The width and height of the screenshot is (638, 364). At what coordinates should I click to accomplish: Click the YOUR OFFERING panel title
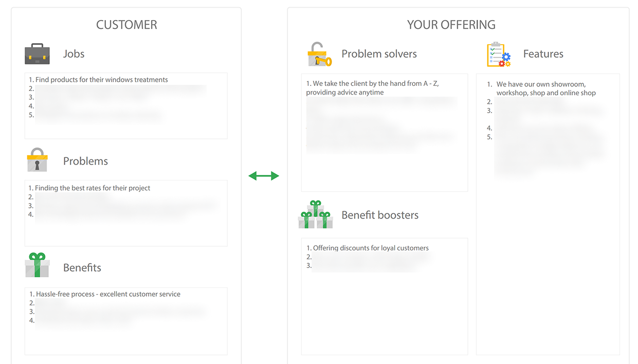[451, 25]
